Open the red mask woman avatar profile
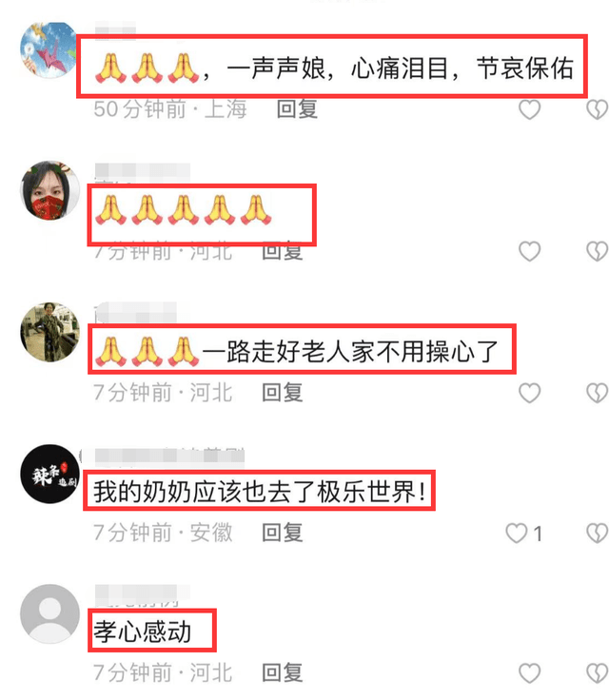Image resolution: width=609 pixels, height=700 pixels. point(49,190)
